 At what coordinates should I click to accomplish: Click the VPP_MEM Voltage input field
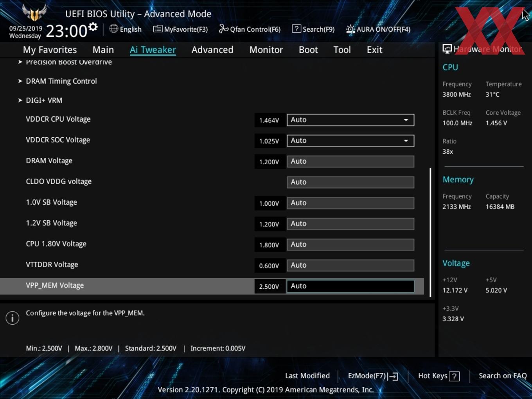tap(350, 286)
